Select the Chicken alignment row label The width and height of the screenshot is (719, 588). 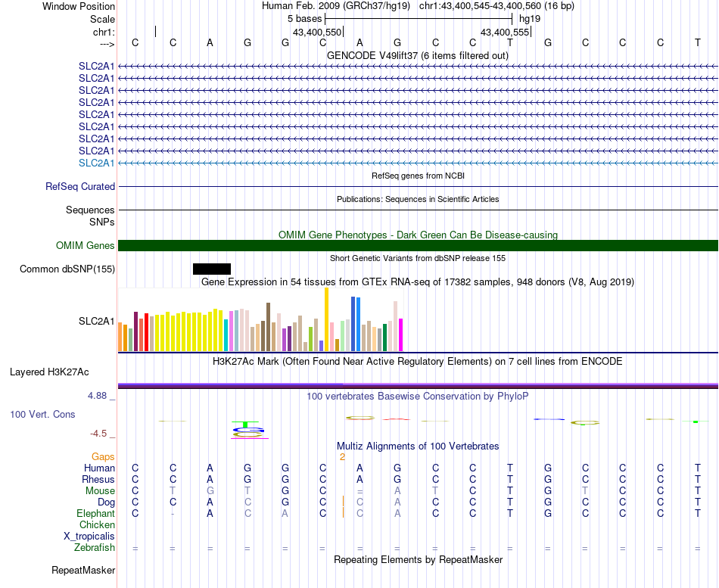coord(97,524)
